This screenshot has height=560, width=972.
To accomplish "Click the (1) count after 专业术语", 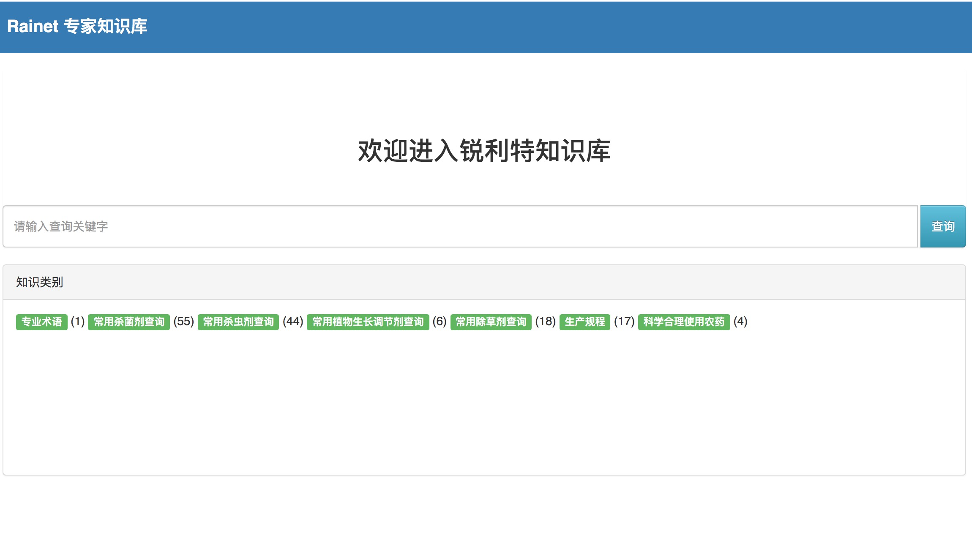I will click(x=78, y=321).
